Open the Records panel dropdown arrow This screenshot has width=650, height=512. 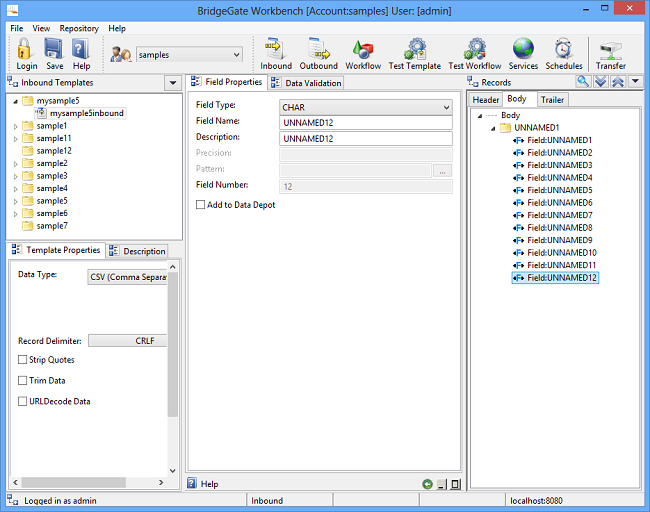[635, 81]
